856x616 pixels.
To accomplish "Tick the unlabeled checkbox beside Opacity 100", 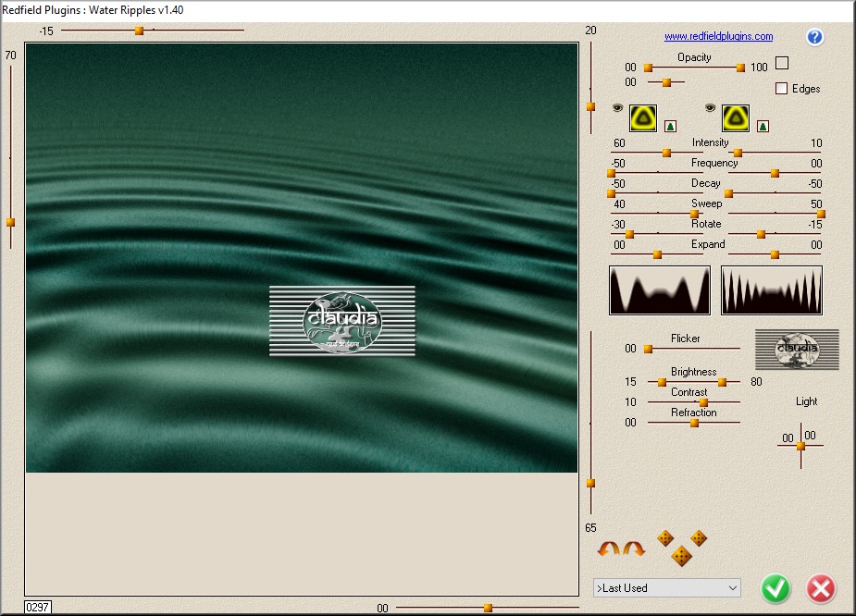I will click(782, 63).
